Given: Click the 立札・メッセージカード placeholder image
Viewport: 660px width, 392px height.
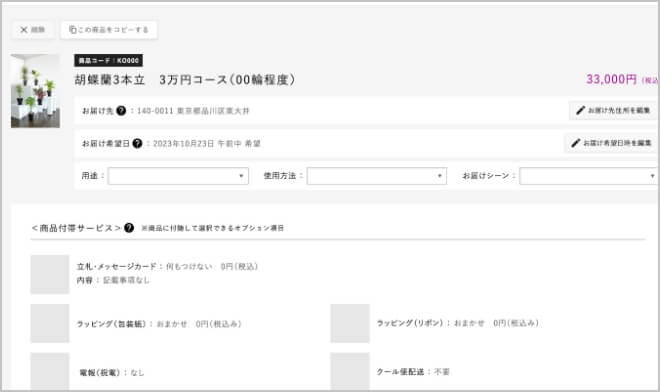Looking at the screenshot, I should tap(50, 274).
